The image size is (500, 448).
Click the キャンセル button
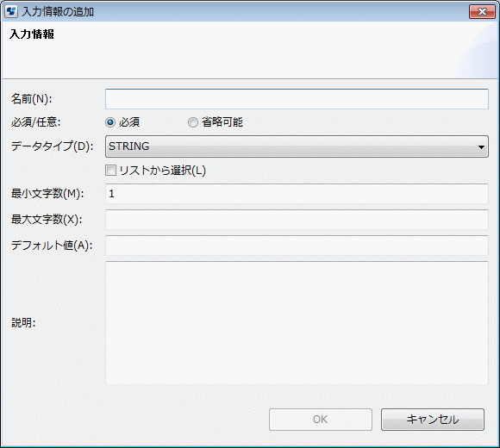(433, 420)
